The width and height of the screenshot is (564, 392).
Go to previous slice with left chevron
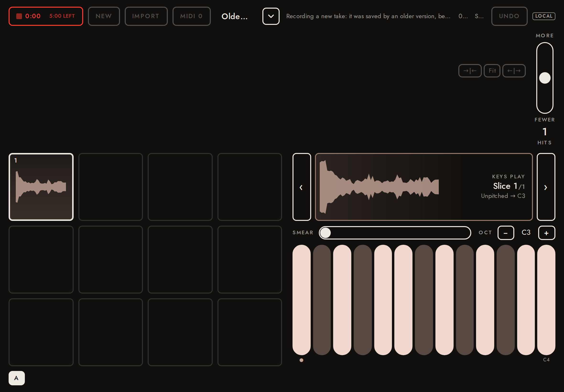coord(302,187)
